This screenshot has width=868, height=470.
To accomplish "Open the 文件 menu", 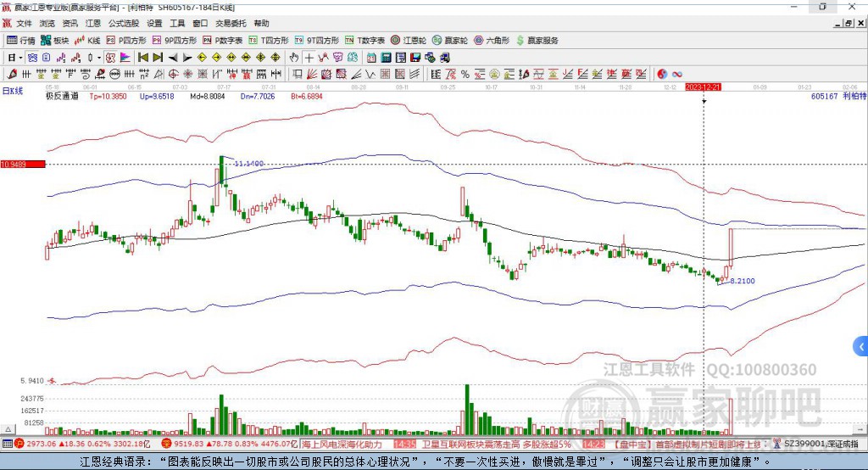I will click(24, 23).
